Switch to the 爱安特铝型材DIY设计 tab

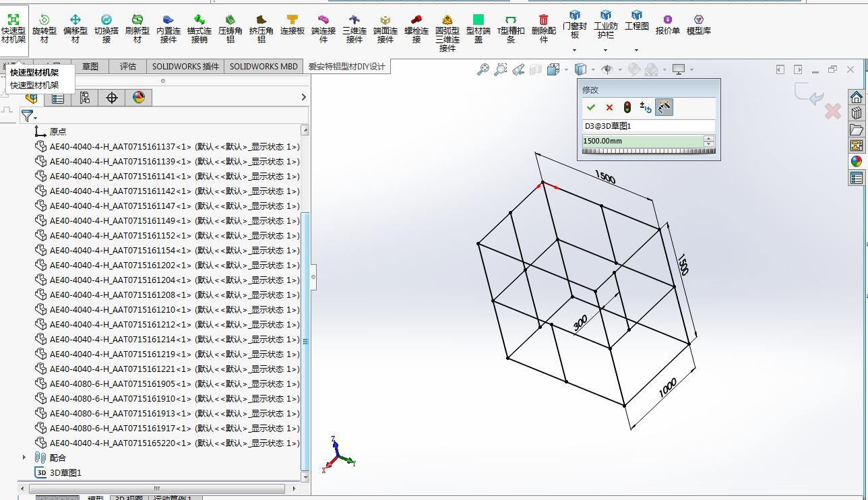pyautogui.click(x=346, y=66)
